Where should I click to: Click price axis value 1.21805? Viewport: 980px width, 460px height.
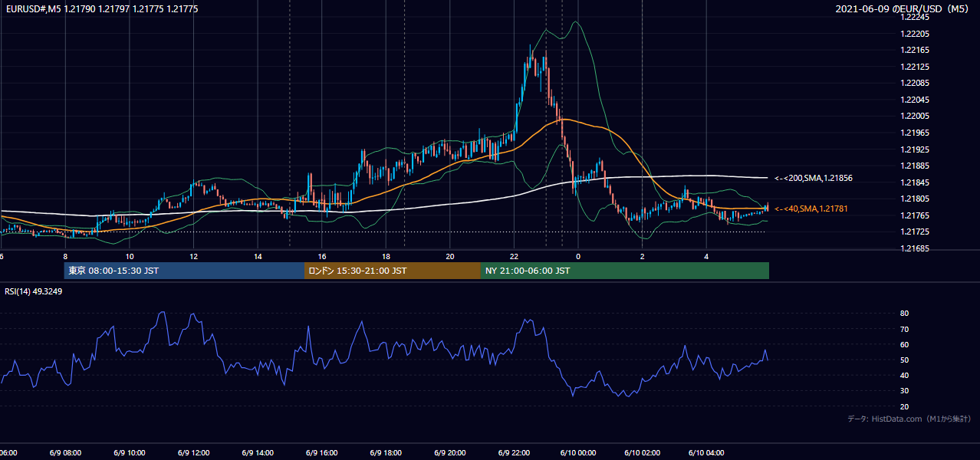click(913, 199)
